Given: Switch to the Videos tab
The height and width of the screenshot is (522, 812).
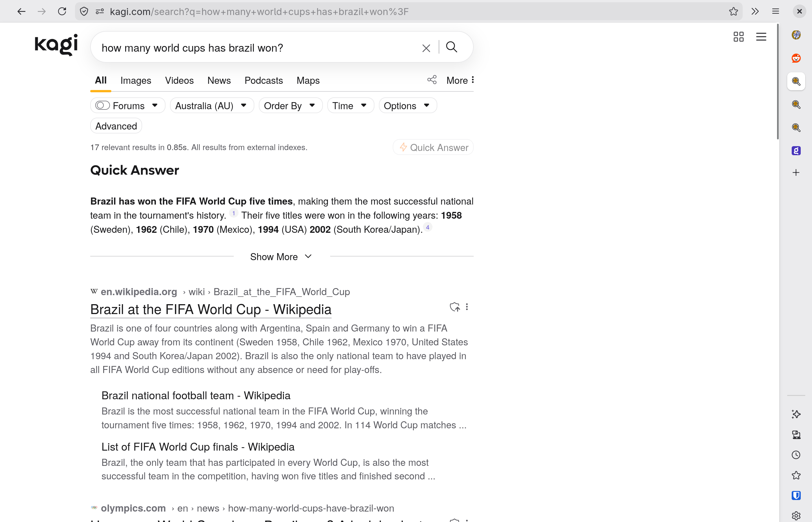Looking at the screenshot, I should coord(179,80).
